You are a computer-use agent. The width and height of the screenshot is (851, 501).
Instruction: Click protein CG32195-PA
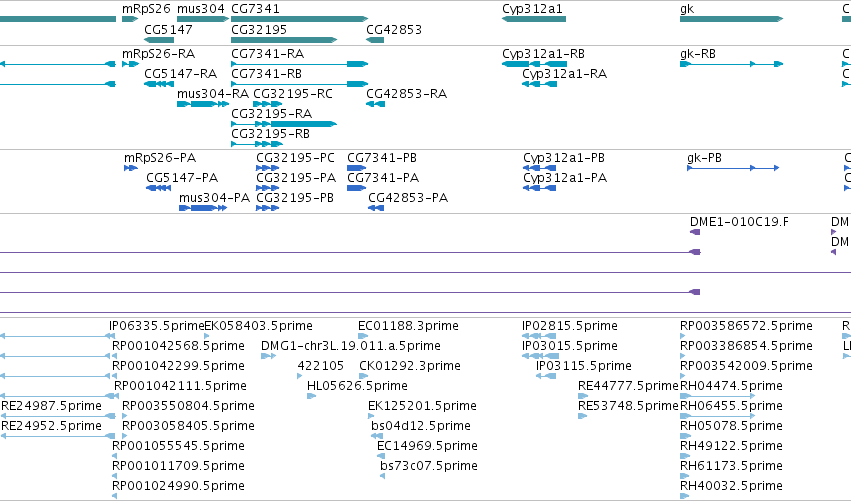click(x=268, y=188)
